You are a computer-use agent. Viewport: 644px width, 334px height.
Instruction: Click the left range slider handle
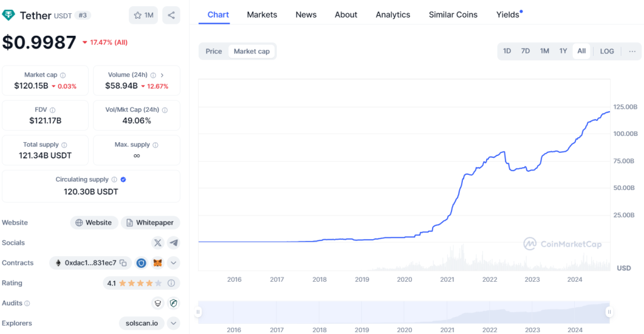point(198,312)
